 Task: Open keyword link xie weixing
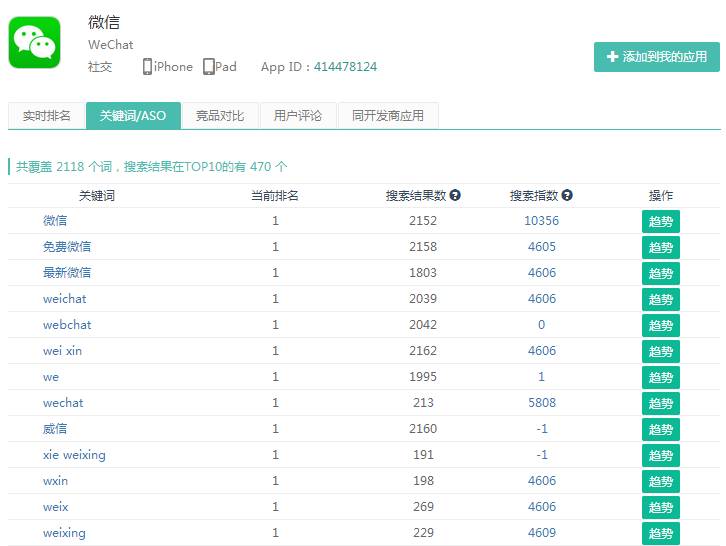pos(75,455)
